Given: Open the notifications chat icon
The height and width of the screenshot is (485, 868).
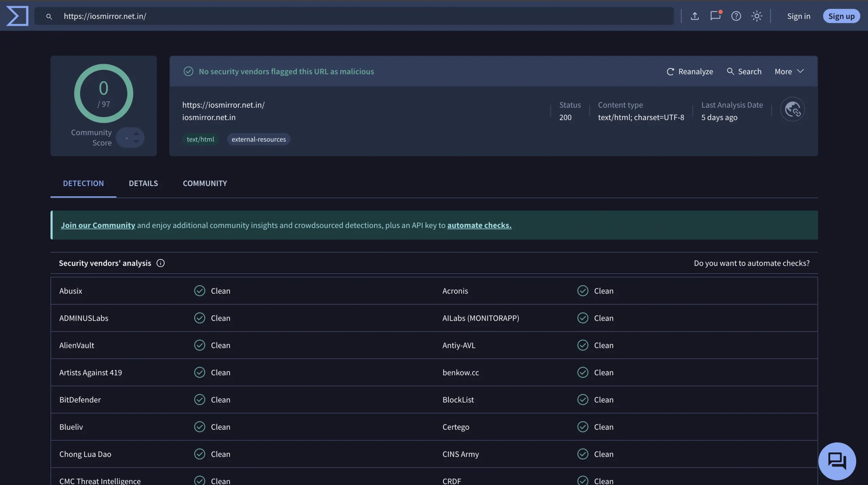Looking at the screenshot, I should (715, 16).
